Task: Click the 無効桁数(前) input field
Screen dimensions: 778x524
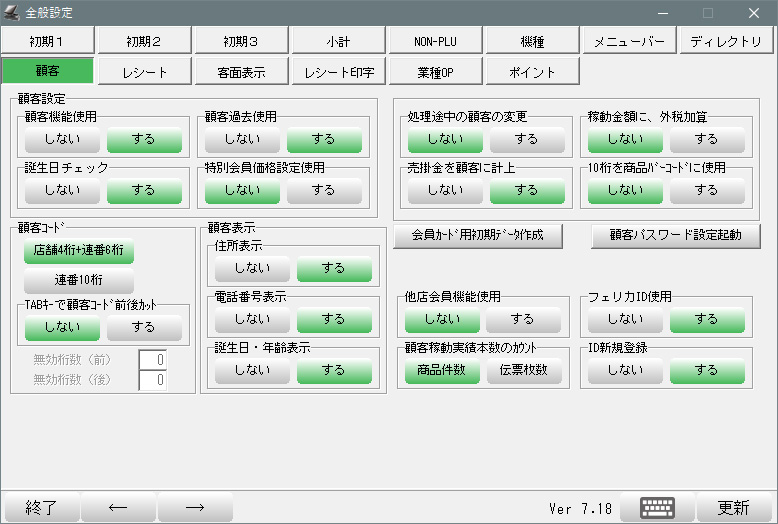Action: [x=152, y=360]
